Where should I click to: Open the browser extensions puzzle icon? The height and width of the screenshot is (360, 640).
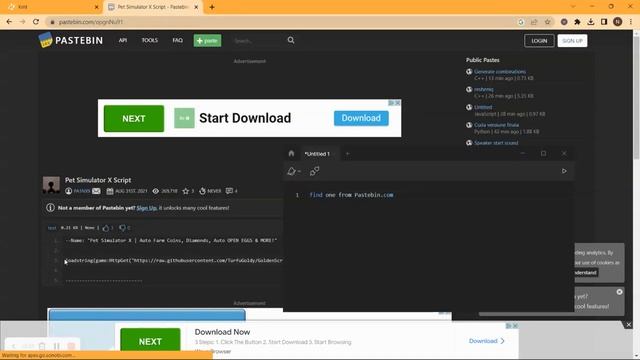pos(577,22)
